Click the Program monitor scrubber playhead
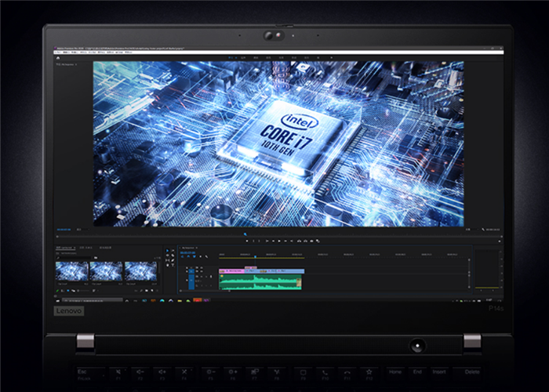This screenshot has height=392, width=549. point(245,234)
